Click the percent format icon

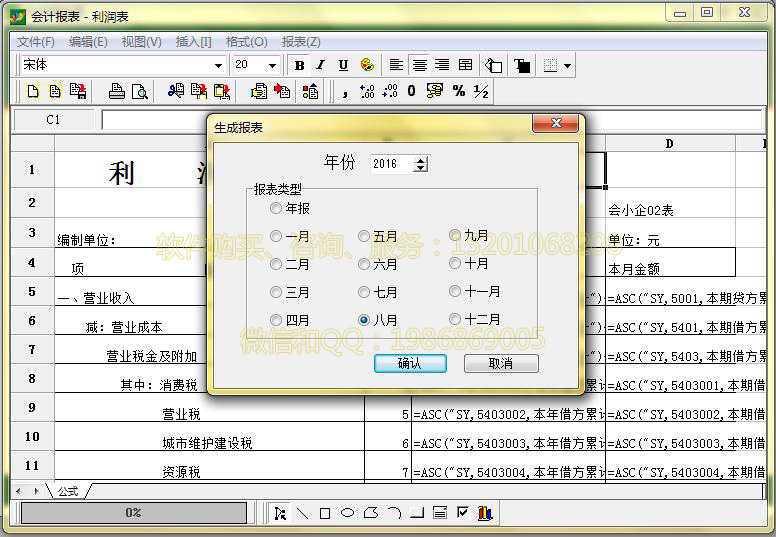(x=459, y=91)
